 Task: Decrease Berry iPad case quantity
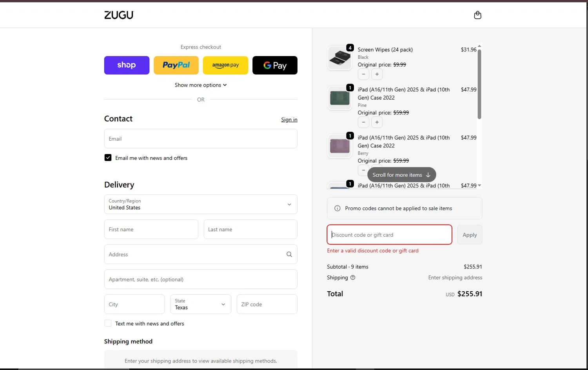(x=363, y=170)
